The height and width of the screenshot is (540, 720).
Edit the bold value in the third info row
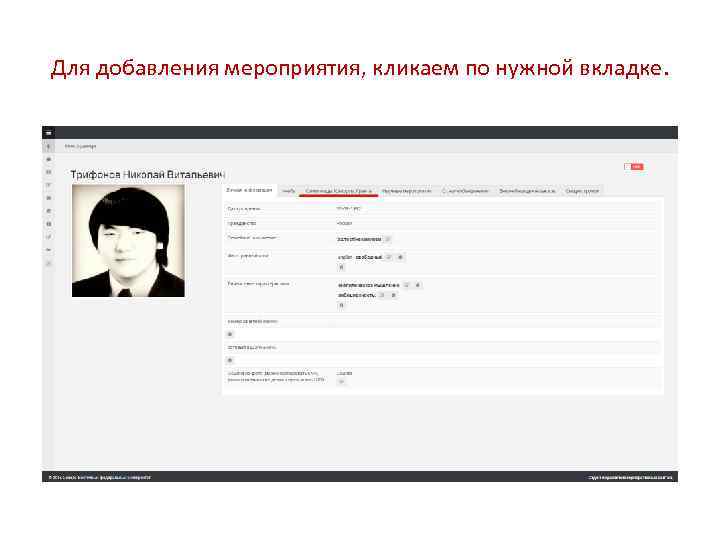(x=388, y=239)
